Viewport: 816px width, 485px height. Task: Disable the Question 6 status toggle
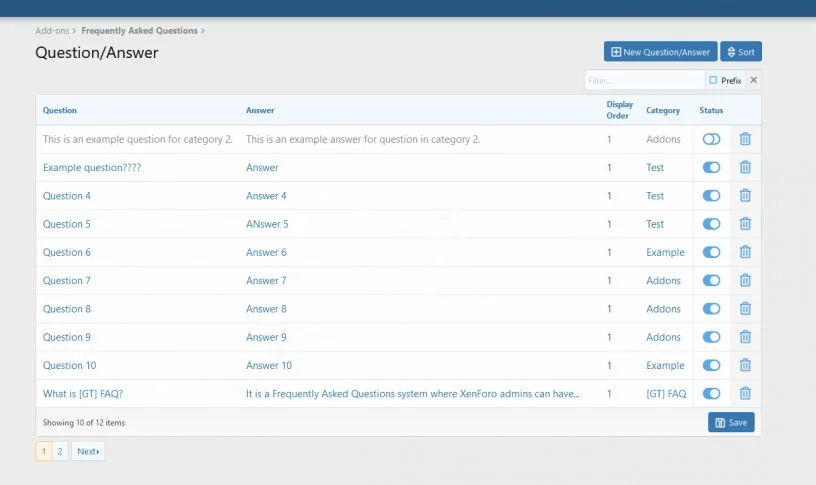tap(711, 253)
